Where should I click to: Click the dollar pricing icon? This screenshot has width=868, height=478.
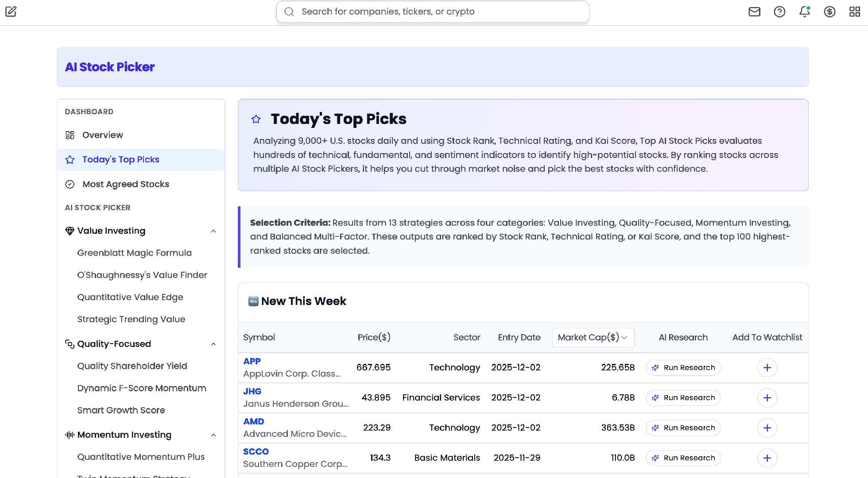pos(829,12)
